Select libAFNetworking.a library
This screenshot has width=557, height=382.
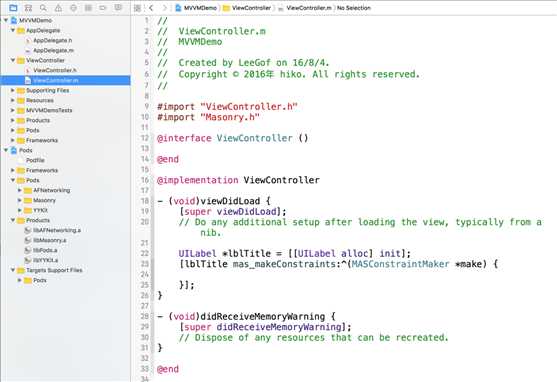tap(57, 230)
